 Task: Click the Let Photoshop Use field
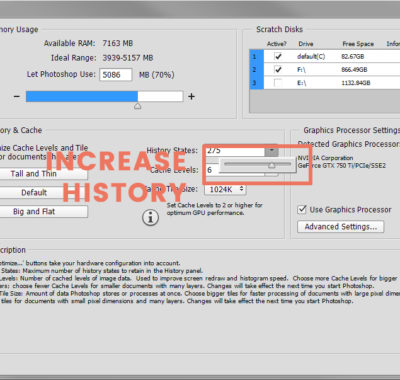(x=116, y=75)
